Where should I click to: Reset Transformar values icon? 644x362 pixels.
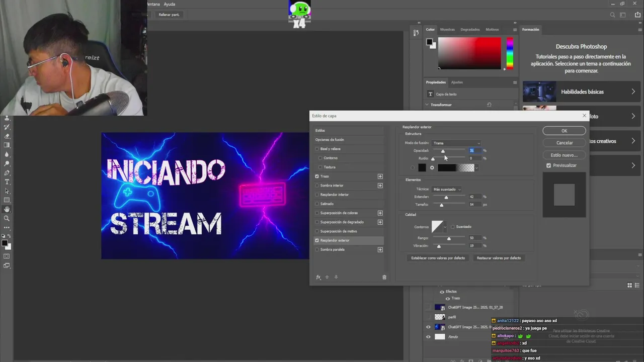click(489, 105)
